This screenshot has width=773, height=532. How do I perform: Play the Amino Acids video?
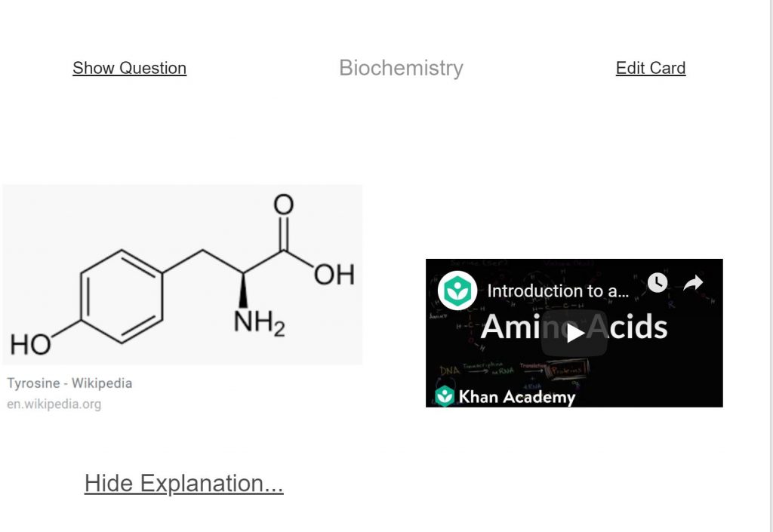574,333
